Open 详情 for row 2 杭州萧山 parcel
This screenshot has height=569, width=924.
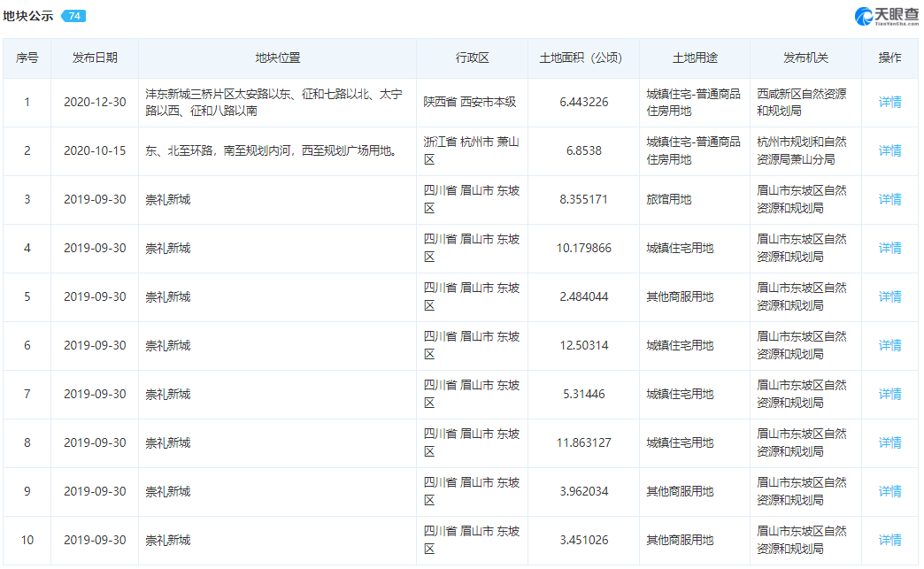click(889, 150)
